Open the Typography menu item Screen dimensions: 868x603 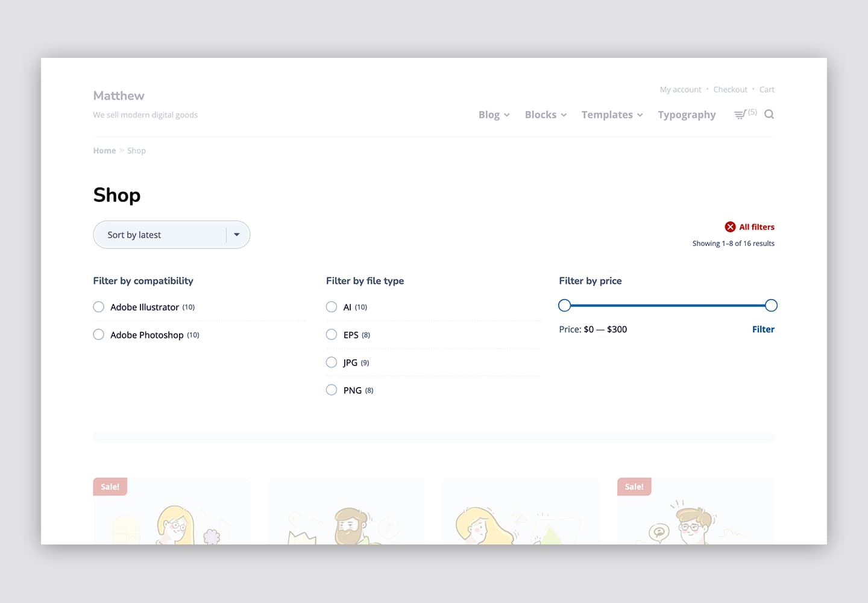point(687,115)
